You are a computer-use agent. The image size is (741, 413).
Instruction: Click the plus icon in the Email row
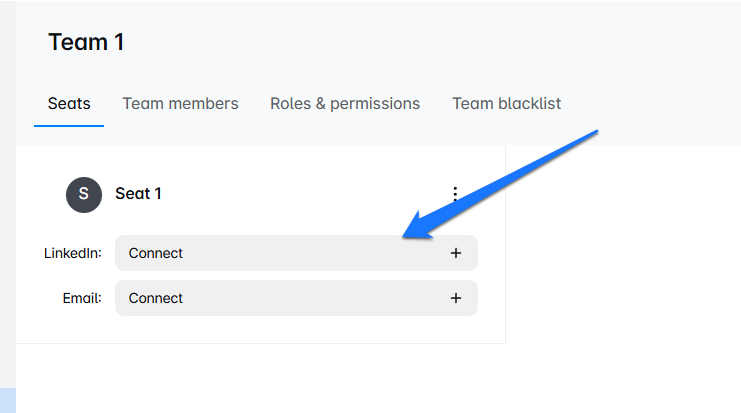[456, 298]
